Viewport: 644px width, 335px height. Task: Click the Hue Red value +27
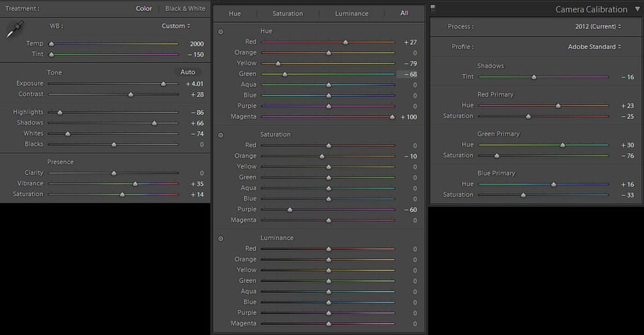[x=411, y=42]
